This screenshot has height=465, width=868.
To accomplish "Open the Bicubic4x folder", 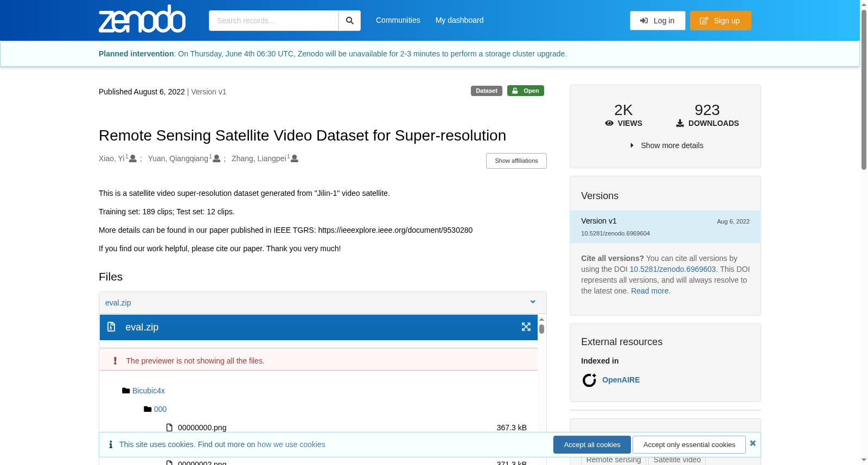I will (x=149, y=391).
